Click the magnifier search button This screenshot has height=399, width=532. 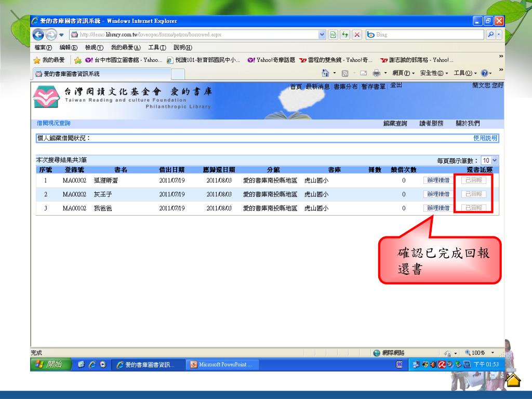(x=490, y=35)
